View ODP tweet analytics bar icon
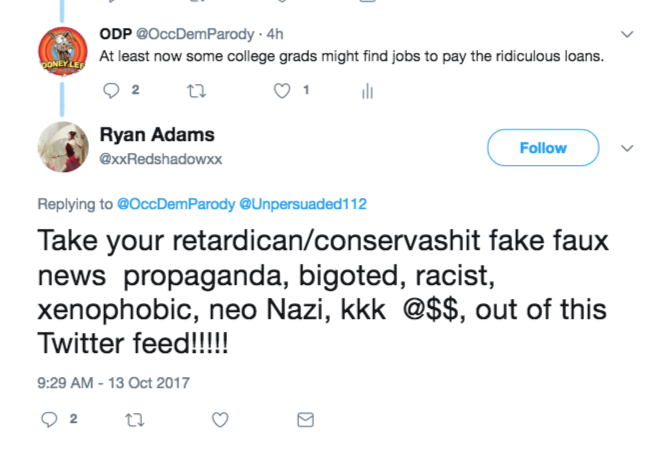Screen dimensions: 660x452 pos(367,91)
